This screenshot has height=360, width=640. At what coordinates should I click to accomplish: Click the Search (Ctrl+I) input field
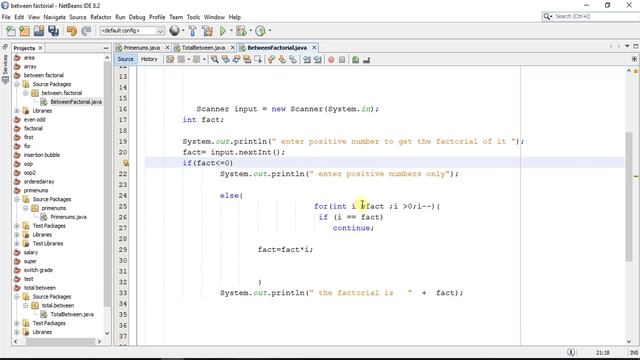(x=596, y=16)
